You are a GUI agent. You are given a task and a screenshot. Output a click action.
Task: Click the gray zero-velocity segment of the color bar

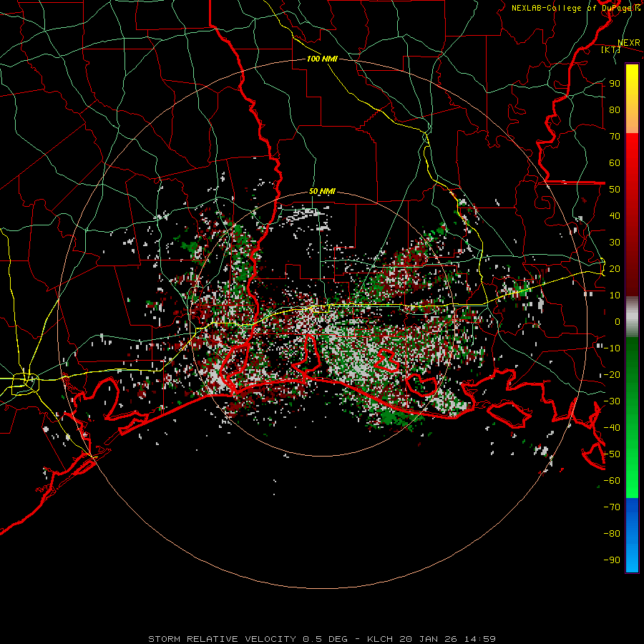click(x=632, y=317)
